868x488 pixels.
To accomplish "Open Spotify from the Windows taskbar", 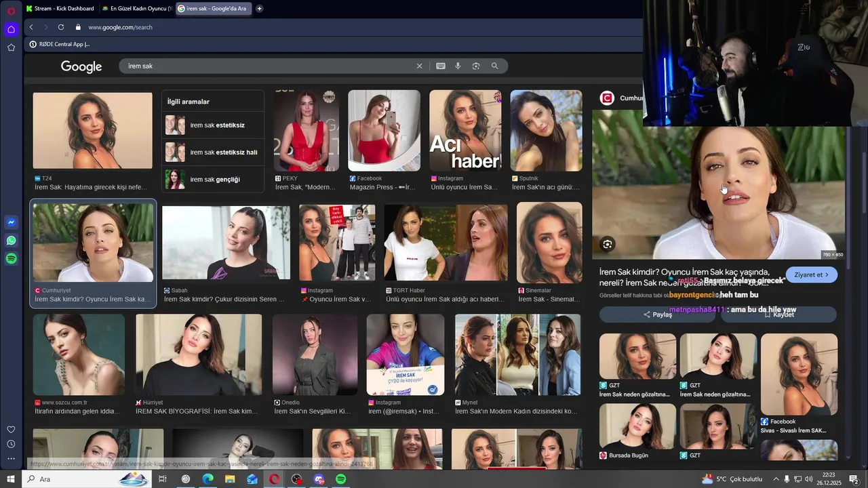I will [x=341, y=479].
